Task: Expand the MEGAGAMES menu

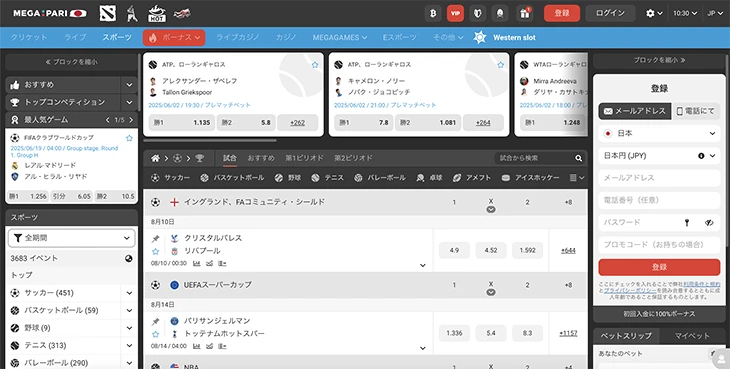Action: (x=339, y=38)
